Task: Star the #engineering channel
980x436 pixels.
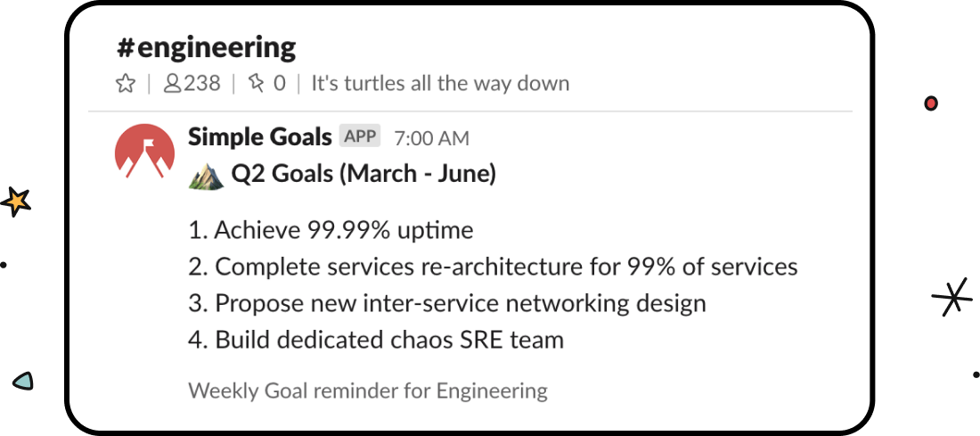Action: pos(126,83)
